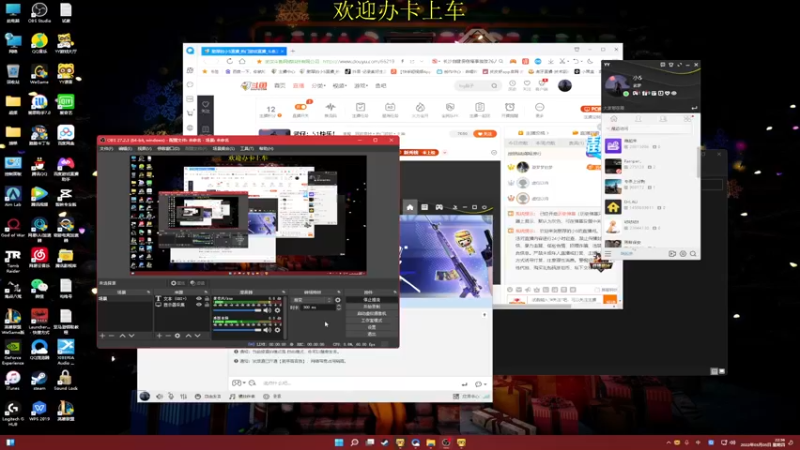Open the OBS Studio desktop shortcut
The image size is (800, 450).
[39, 12]
